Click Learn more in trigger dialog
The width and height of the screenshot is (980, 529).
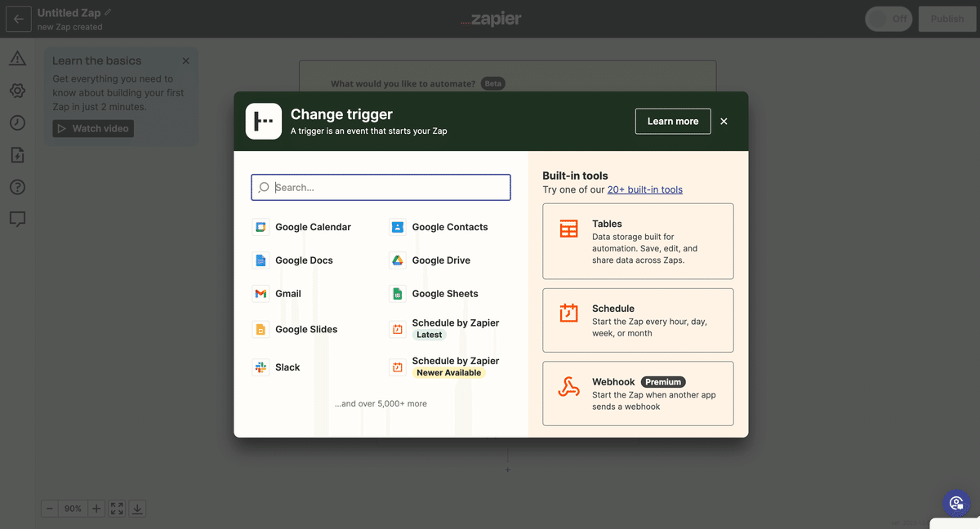[x=673, y=121]
